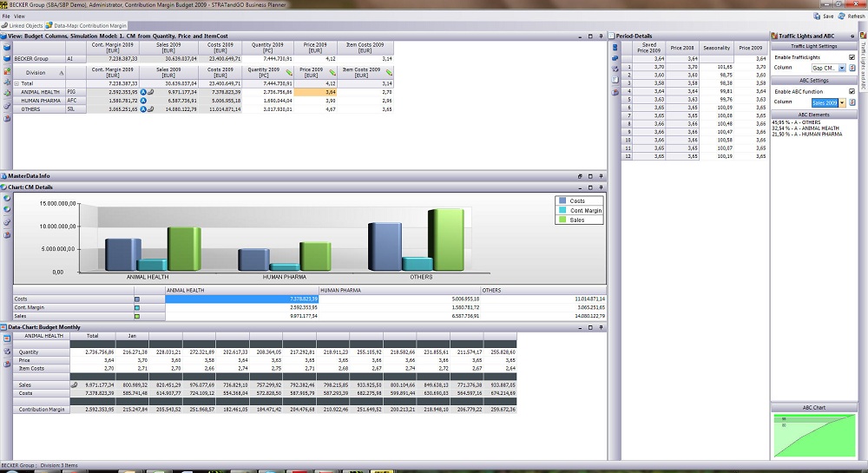Uncheck the Enable ABC function checkbox

(852, 91)
